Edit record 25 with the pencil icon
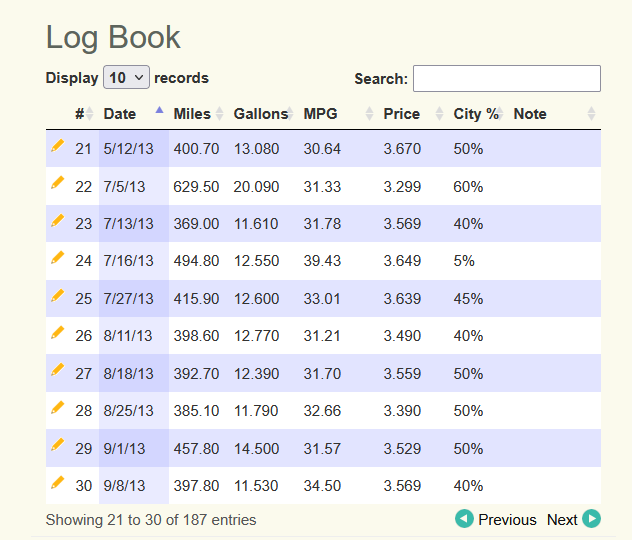632x540 pixels. pyautogui.click(x=58, y=295)
